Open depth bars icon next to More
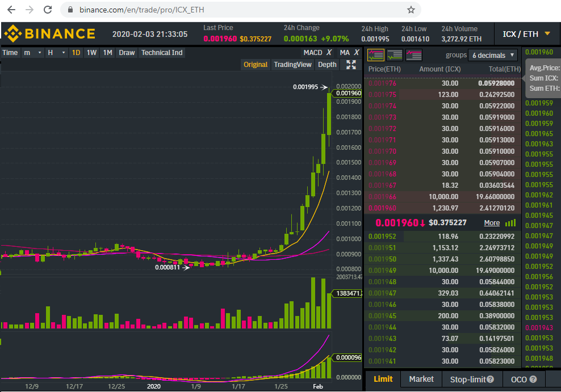This screenshot has width=561, height=392. (x=510, y=223)
